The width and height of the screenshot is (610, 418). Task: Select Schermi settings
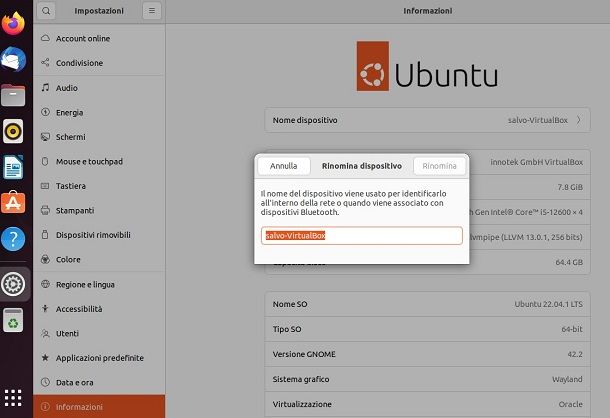(x=99, y=137)
